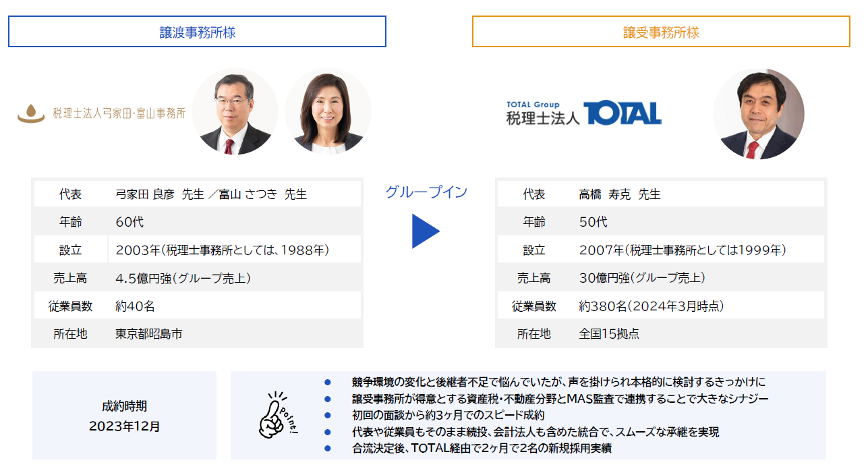Click the 従業員数 label beside 約40名
The image size is (868, 473).
[x=70, y=306]
